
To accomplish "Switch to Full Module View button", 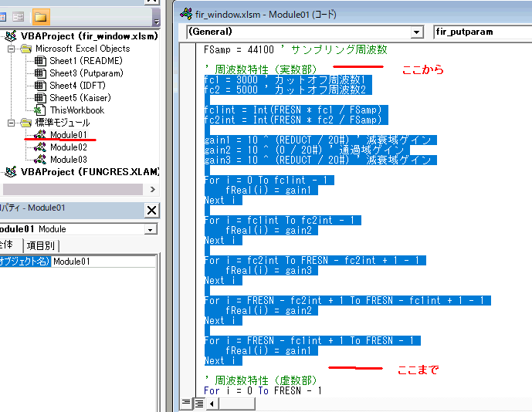I will pyautogui.click(x=199, y=404).
